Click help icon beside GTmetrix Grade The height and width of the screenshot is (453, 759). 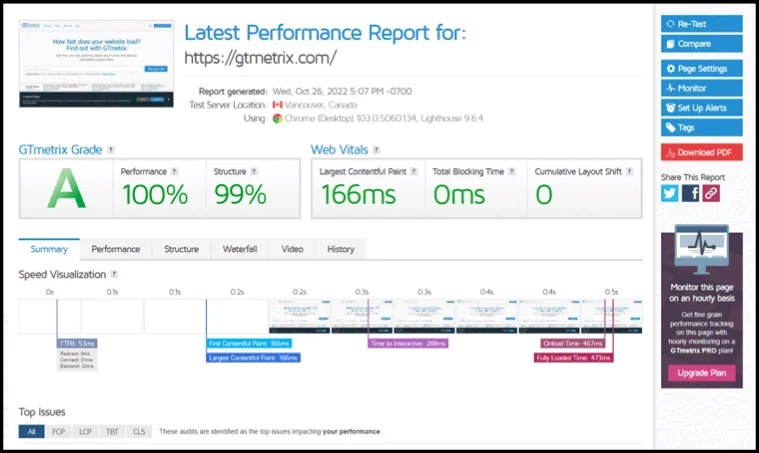point(111,150)
